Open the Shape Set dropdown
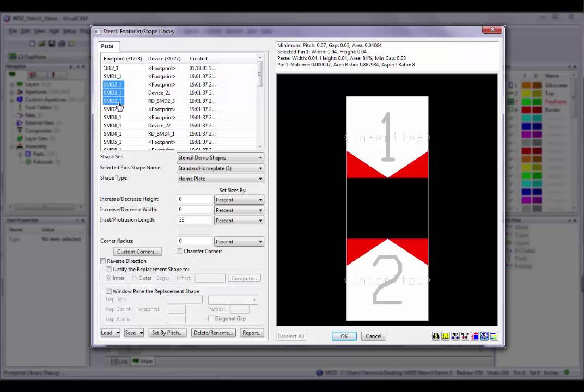 point(220,157)
